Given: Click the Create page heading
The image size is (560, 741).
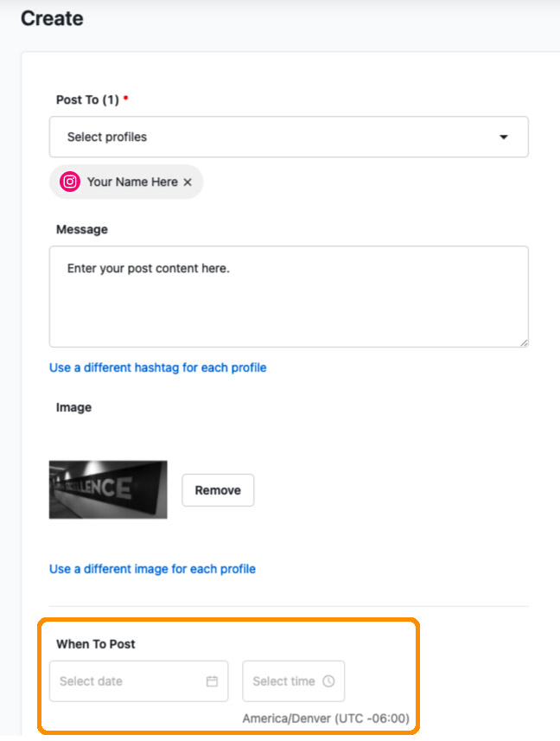Looking at the screenshot, I should pos(52,19).
